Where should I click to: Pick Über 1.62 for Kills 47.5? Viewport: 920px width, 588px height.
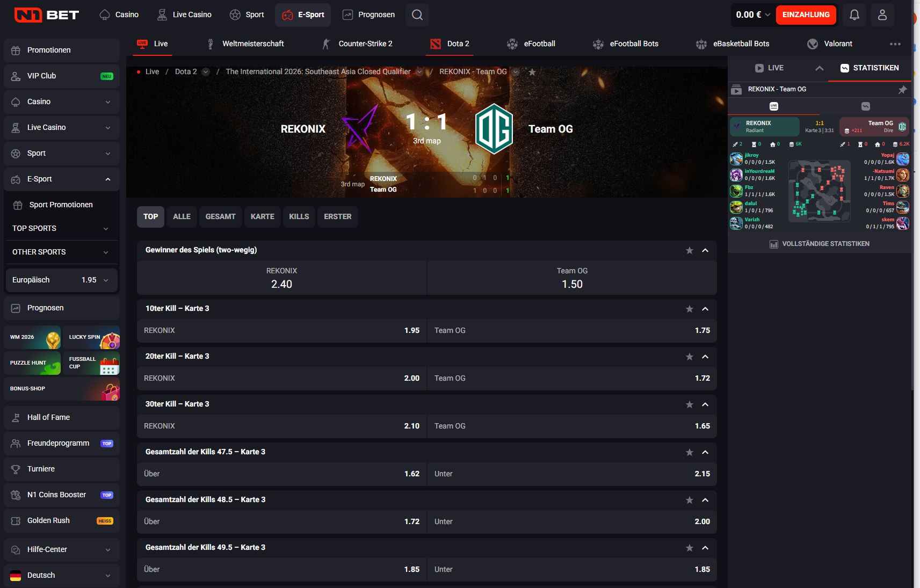tap(281, 474)
